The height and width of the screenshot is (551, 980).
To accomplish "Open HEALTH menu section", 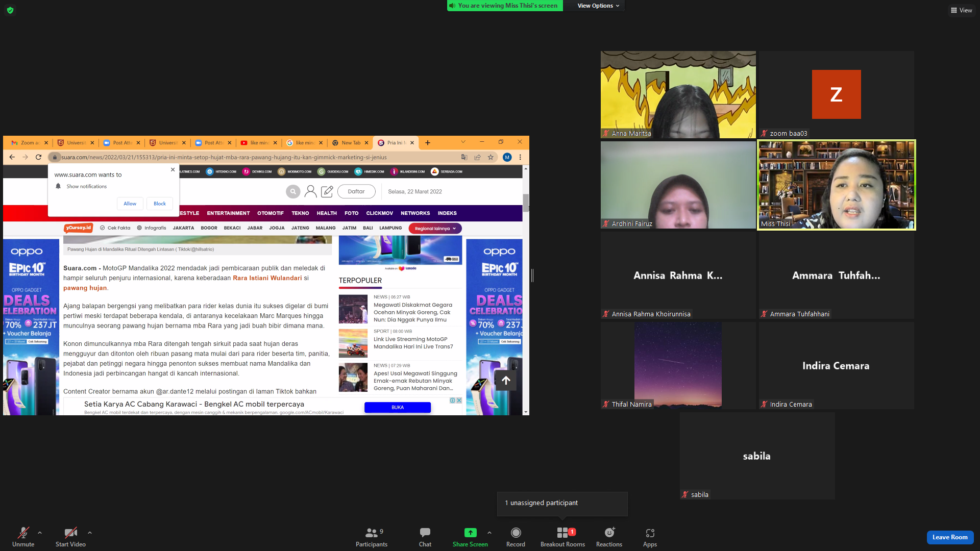I will click(327, 213).
